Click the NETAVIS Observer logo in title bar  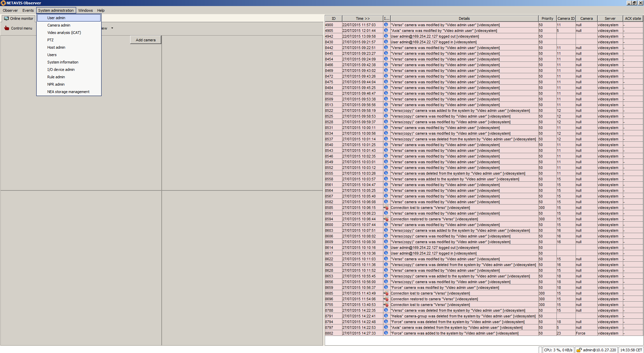(3, 3)
